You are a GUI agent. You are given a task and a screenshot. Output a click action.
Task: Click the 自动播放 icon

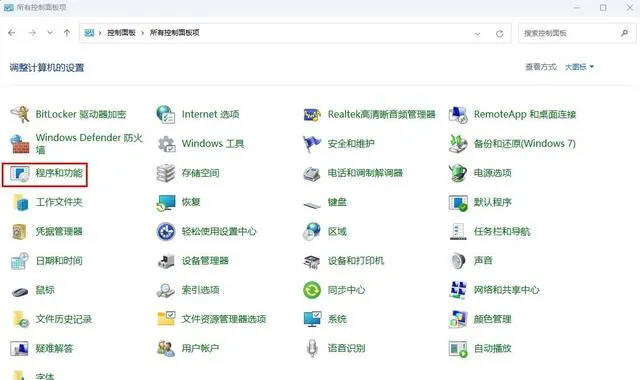click(x=458, y=349)
